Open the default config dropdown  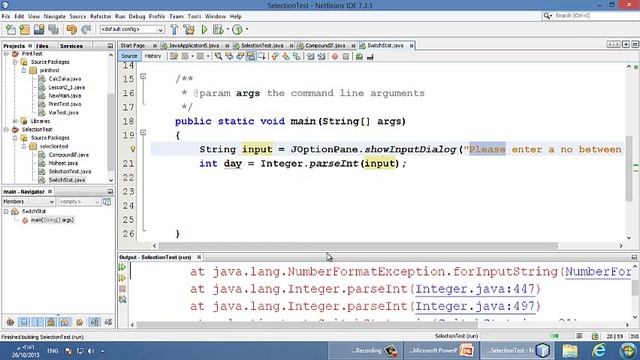click(132, 29)
